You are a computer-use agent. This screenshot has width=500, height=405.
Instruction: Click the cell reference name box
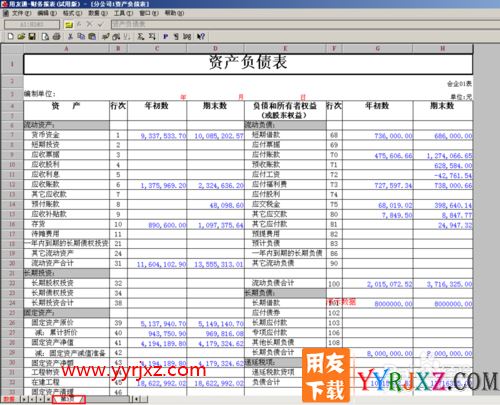pos(32,24)
